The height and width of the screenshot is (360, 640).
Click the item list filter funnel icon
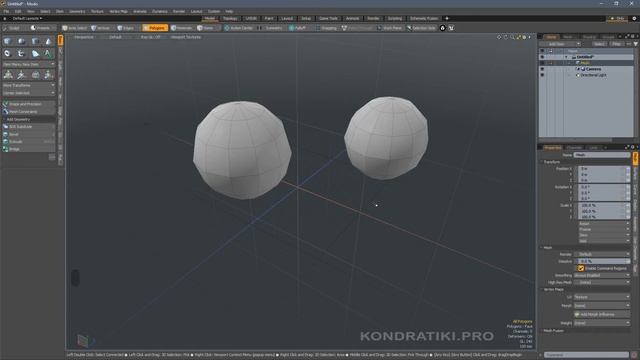point(636,44)
